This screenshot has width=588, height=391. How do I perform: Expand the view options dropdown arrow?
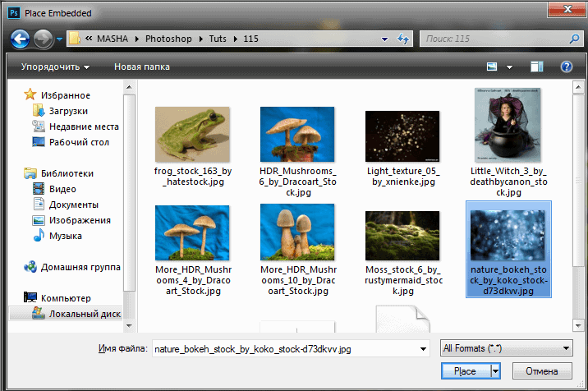click(510, 67)
